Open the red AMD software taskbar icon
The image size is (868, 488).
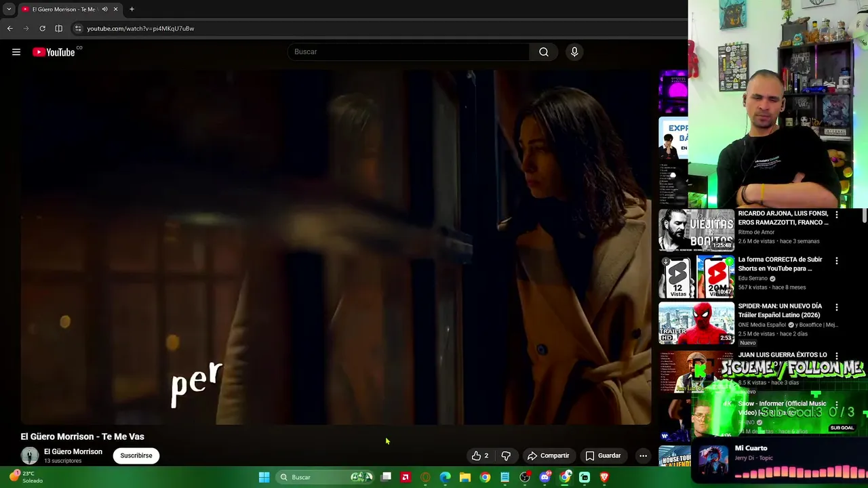pyautogui.click(x=406, y=477)
